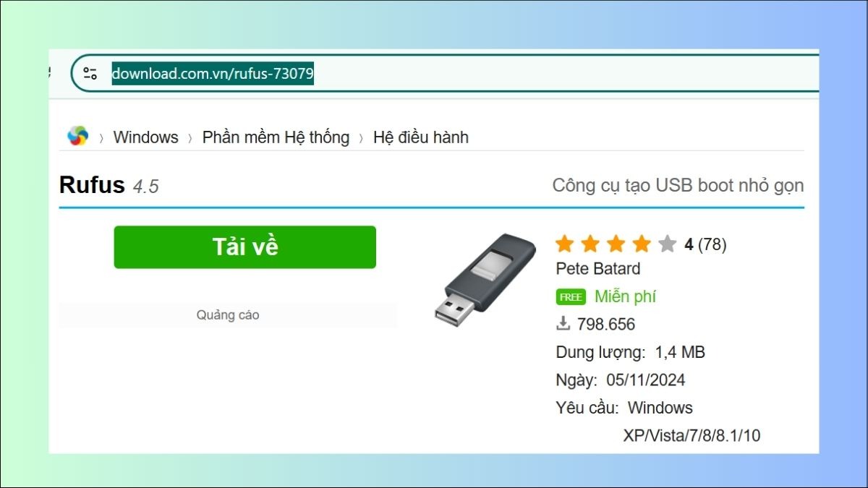Screen dimensions: 868x488
Task: Rate with the fifth gray star
Action: tap(667, 244)
